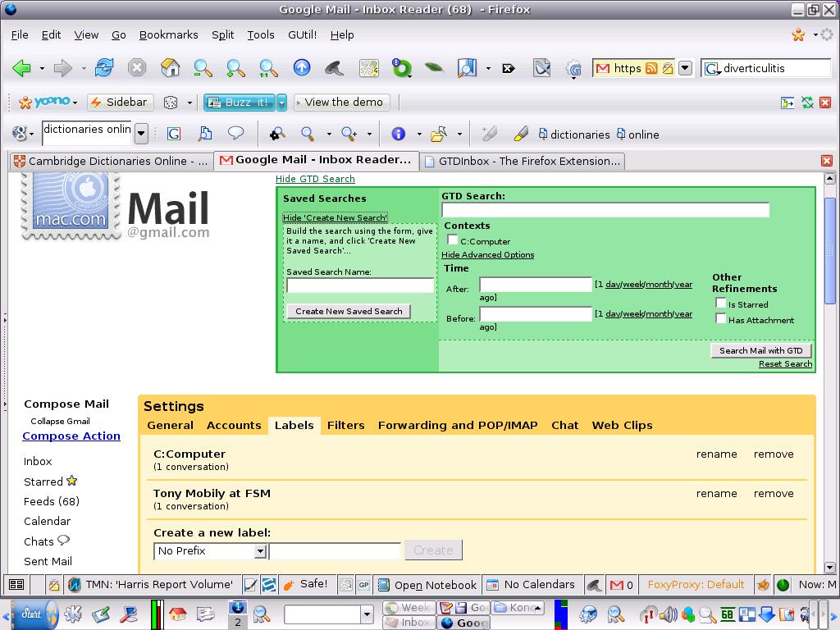Open the Filters settings tab
This screenshot has width=840, height=630.
tap(346, 426)
